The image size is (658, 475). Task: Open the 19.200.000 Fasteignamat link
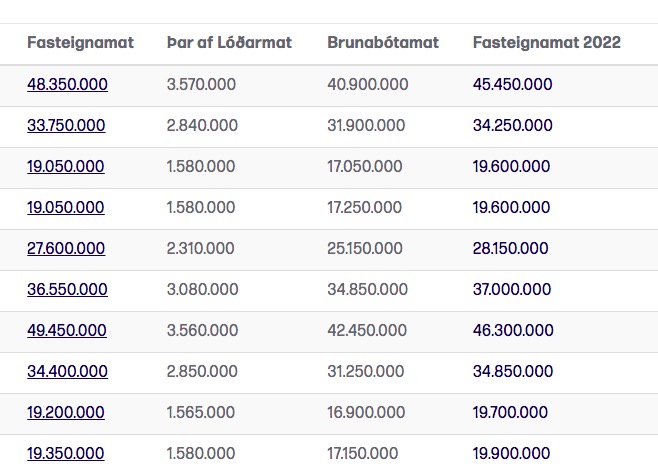(x=66, y=412)
